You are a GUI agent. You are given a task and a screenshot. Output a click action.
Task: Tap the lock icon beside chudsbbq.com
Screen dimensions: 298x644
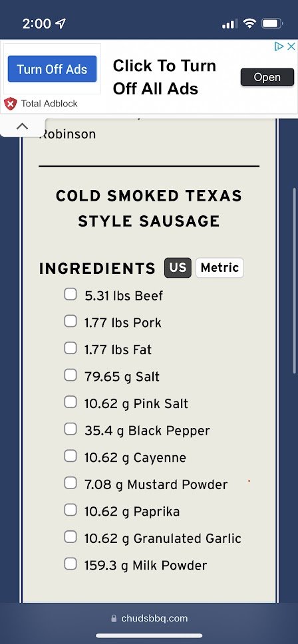click(x=114, y=618)
